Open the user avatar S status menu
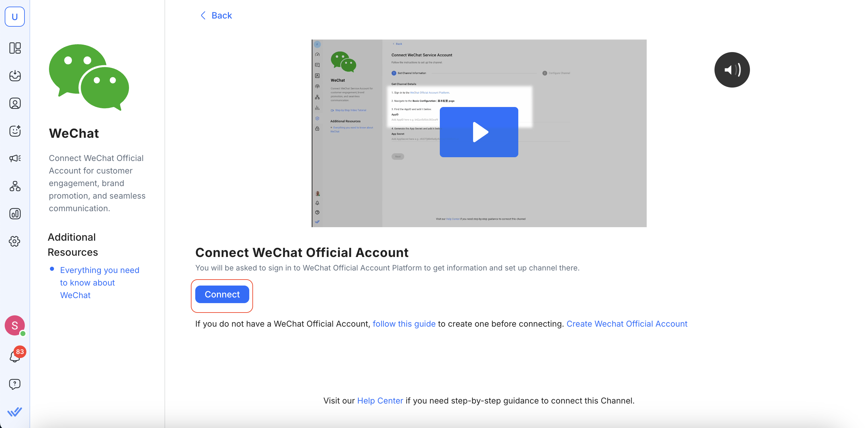The image size is (868, 428). pos(15,325)
